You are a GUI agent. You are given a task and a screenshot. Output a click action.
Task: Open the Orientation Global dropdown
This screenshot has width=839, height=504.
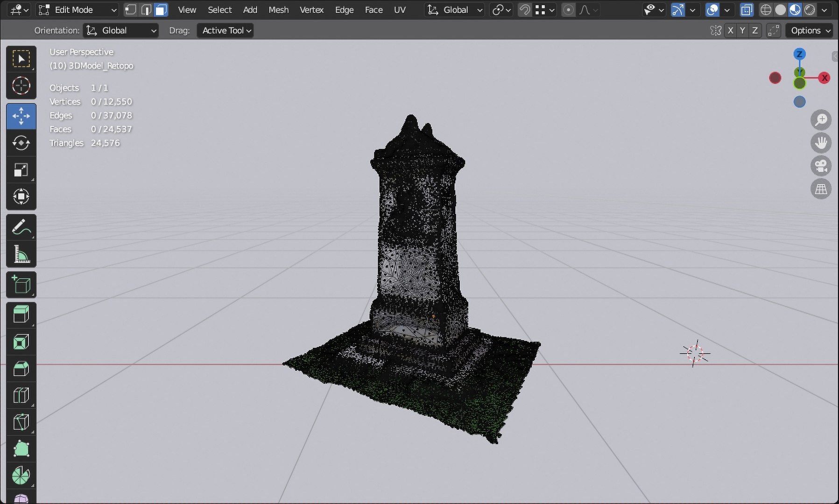[x=121, y=30]
